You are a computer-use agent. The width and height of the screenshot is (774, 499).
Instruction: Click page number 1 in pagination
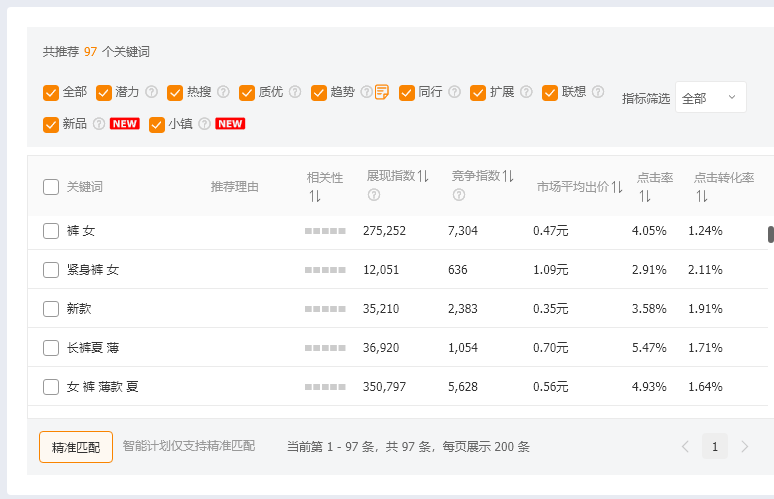point(714,447)
